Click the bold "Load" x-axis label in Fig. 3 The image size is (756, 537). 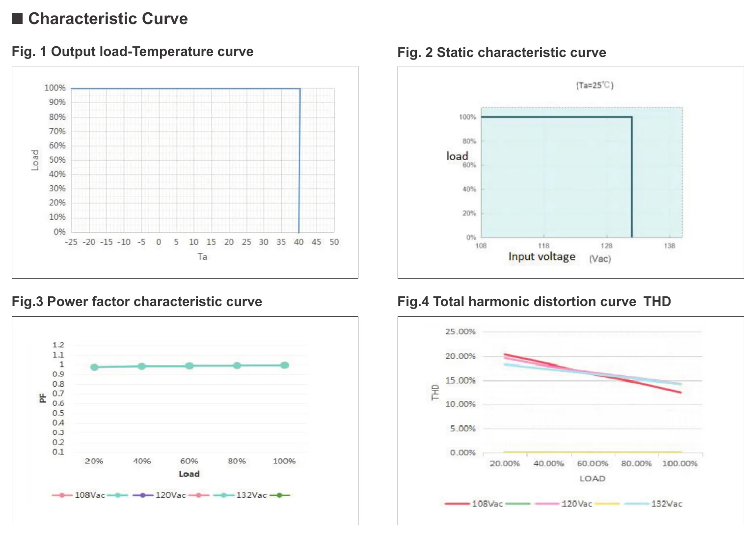(189, 474)
